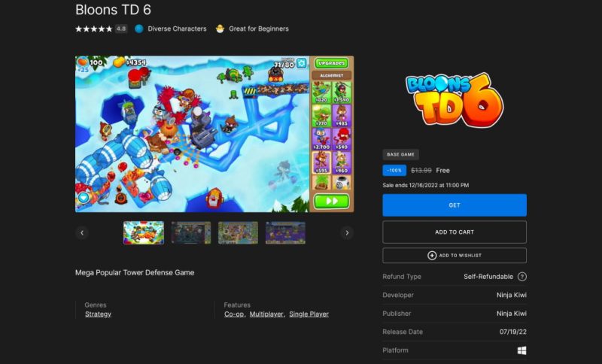The image size is (602, 364).
Task: Click the Refund Type help question icon
Action: 521,277
